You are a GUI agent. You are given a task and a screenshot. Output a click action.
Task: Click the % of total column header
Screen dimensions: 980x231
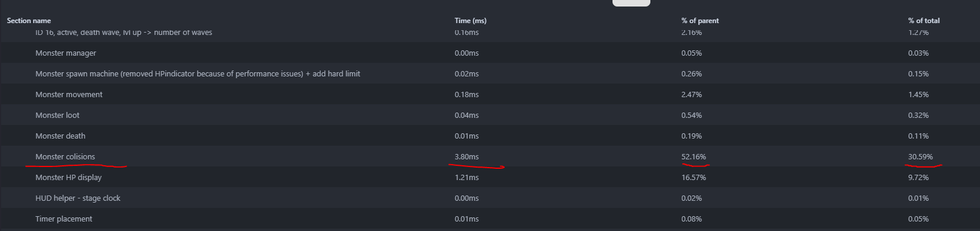click(x=924, y=21)
